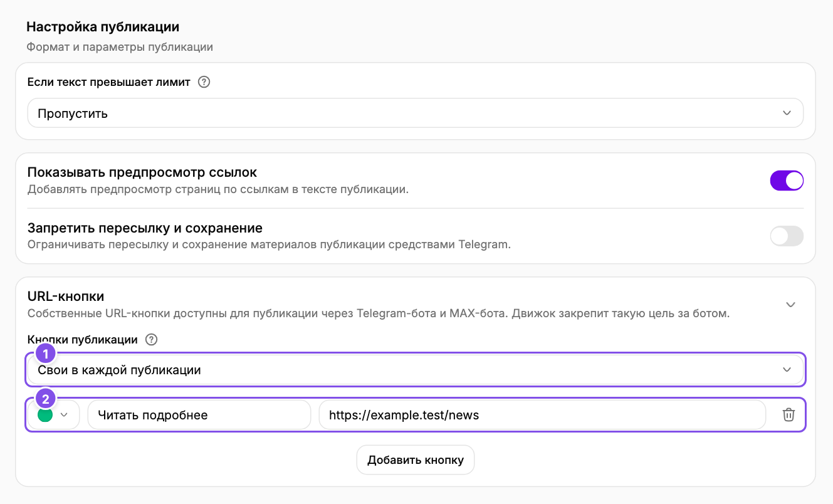
Task: Click 'URL-кнопки' section title
Action: [66, 296]
